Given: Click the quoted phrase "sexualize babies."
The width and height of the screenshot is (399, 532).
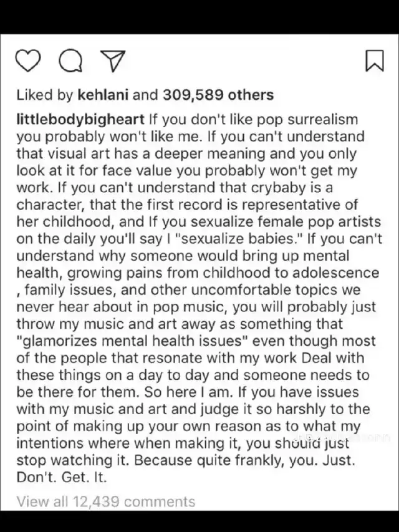Looking at the screenshot, I should click(232, 238).
